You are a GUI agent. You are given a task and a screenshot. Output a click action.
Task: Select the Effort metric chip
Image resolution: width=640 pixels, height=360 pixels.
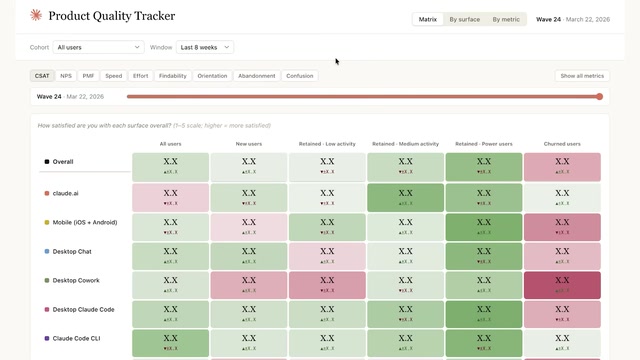140,76
